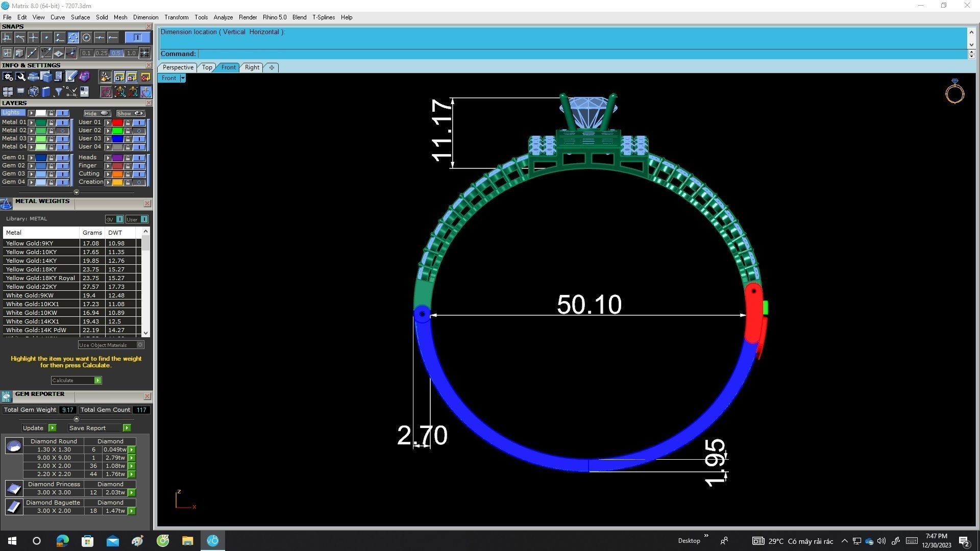The image size is (980, 551).
Task: Click the User 01 red color swatch
Action: click(117, 122)
